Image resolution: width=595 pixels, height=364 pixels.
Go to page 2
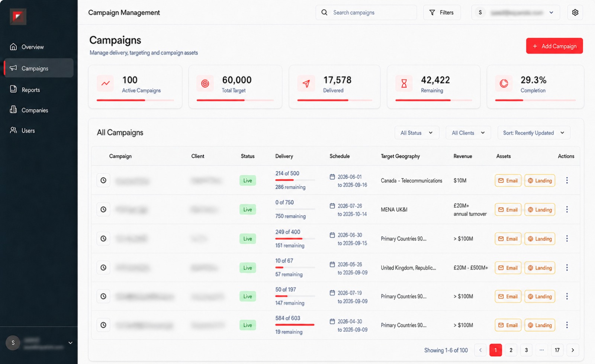[x=511, y=350]
